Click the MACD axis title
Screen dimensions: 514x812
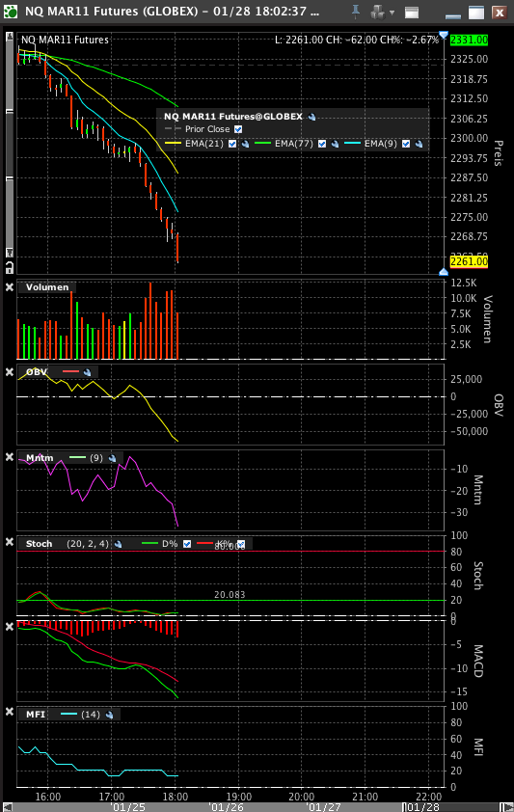(477, 661)
